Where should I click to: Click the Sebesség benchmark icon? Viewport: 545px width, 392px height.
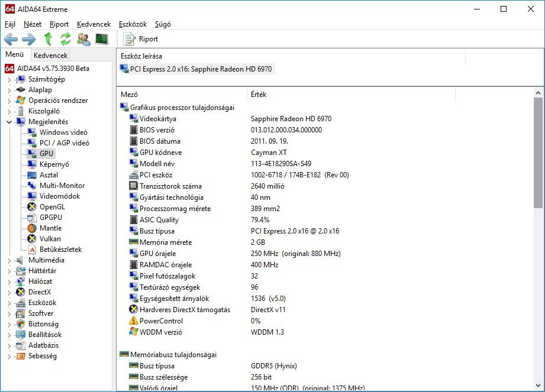(x=21, y=356)
